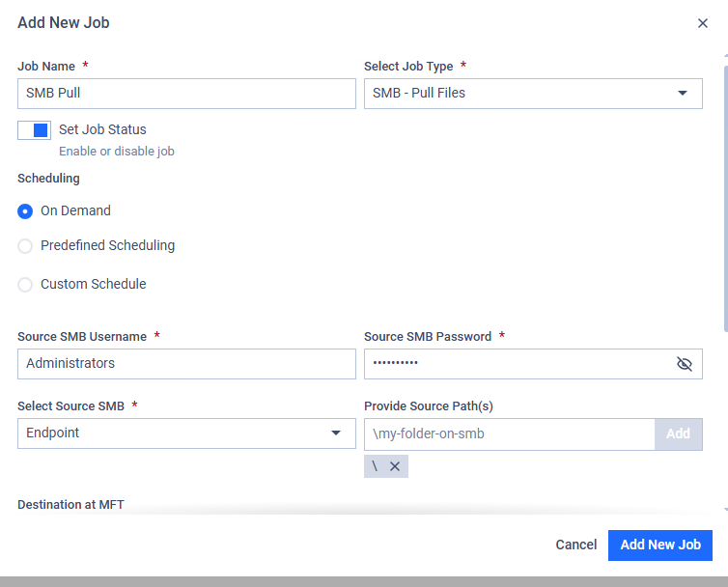The height and width of the screenshot is (587, 728).
Task: Click the backslash path tag
Action: (x=376, y=466)
